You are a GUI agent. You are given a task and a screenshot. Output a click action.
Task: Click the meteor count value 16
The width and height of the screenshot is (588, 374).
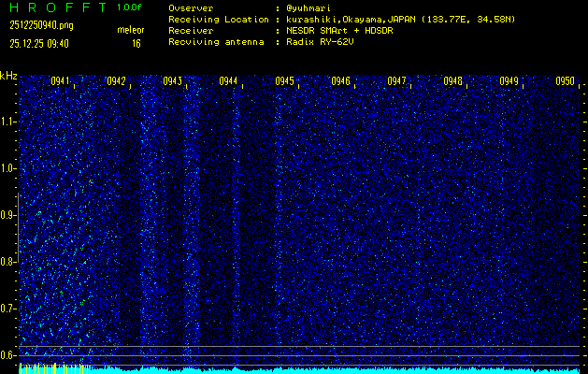136,43
